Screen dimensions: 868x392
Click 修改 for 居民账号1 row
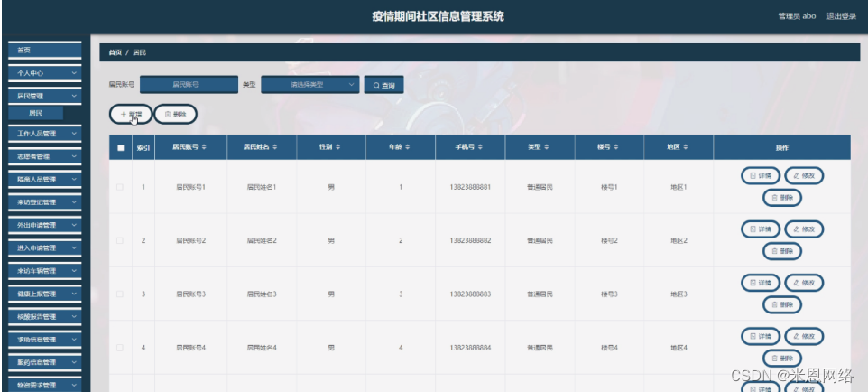(x=804, y=176)
